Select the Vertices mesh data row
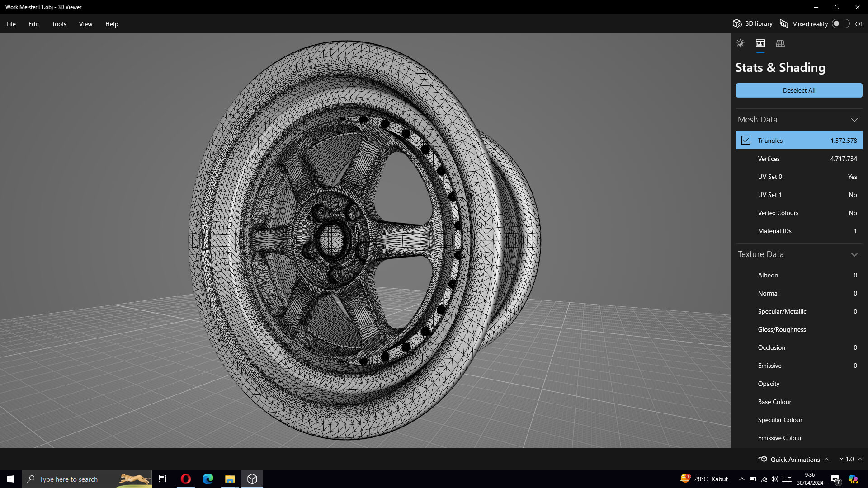Image resolution: width=868 pixels, height=488 pixels. click(799, 159)
